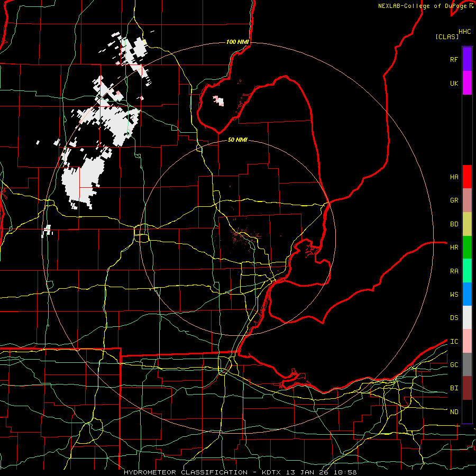Click the blue WS legend swatch

(x=467, y=294)
